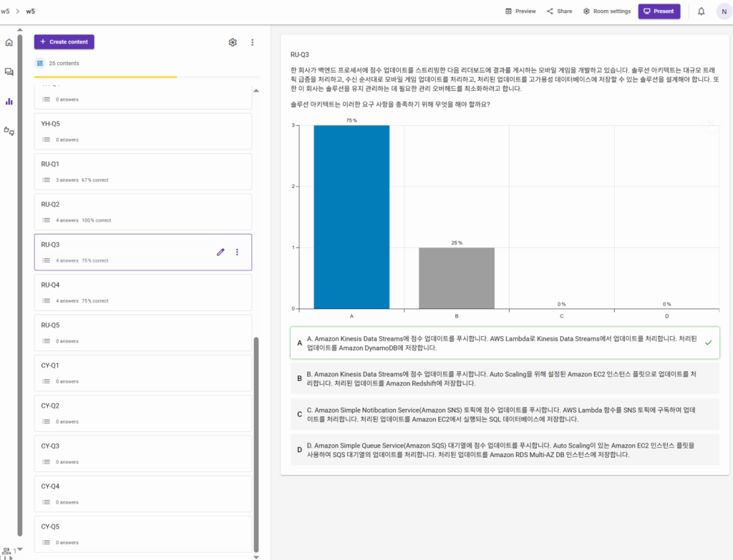Click the w5 breadcrumb parent link
733x560 pixels.
(6, 11)
